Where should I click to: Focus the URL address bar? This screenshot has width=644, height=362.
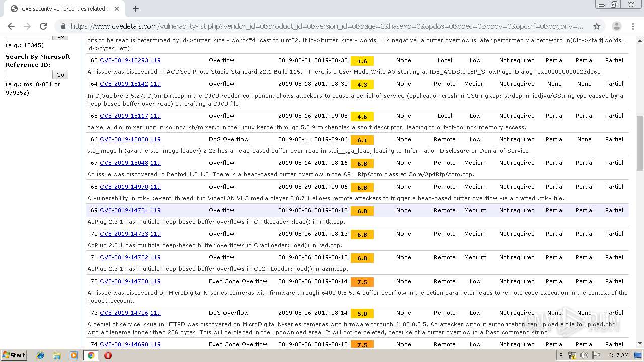tap(326, 26)
